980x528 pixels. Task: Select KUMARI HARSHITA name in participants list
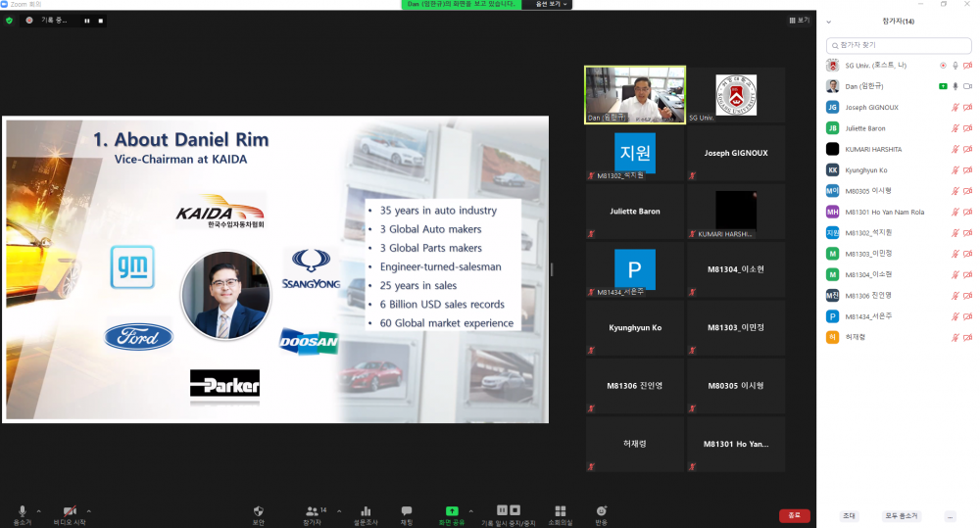pyautogui.click(x=873, y=149)
